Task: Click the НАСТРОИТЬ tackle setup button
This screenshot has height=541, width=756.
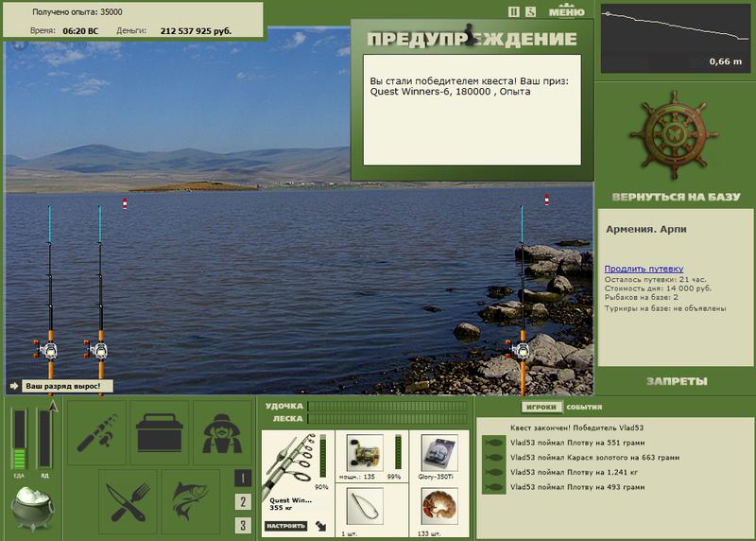Action: (x=285, y=526)
